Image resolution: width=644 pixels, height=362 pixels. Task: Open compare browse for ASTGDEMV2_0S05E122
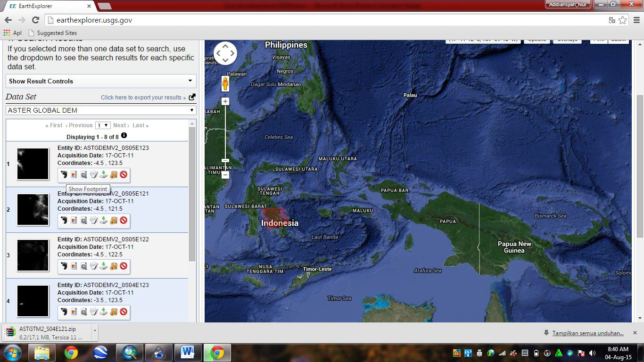(84, 266)
